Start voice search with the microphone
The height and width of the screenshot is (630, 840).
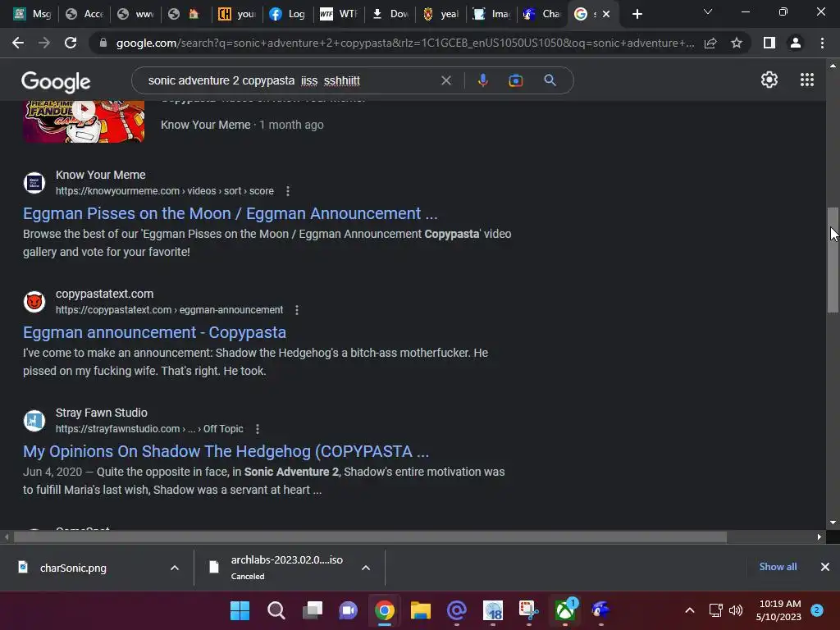[x=482, y=80]
